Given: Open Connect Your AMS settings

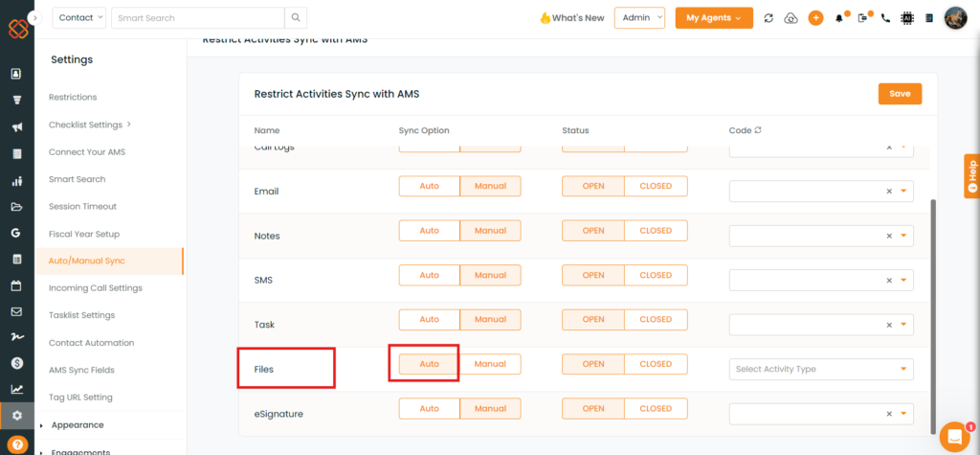Looking at the screenshot, I should (x=87, y=152).
